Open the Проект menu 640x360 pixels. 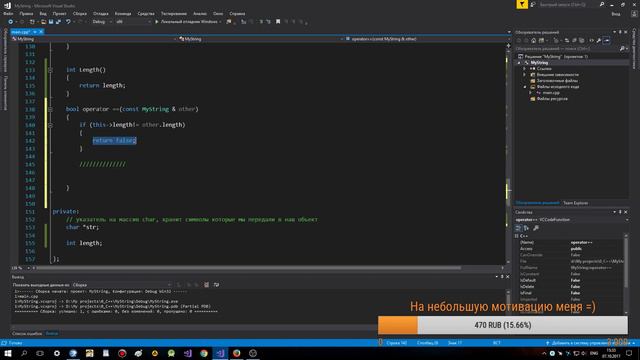[59, 13]
